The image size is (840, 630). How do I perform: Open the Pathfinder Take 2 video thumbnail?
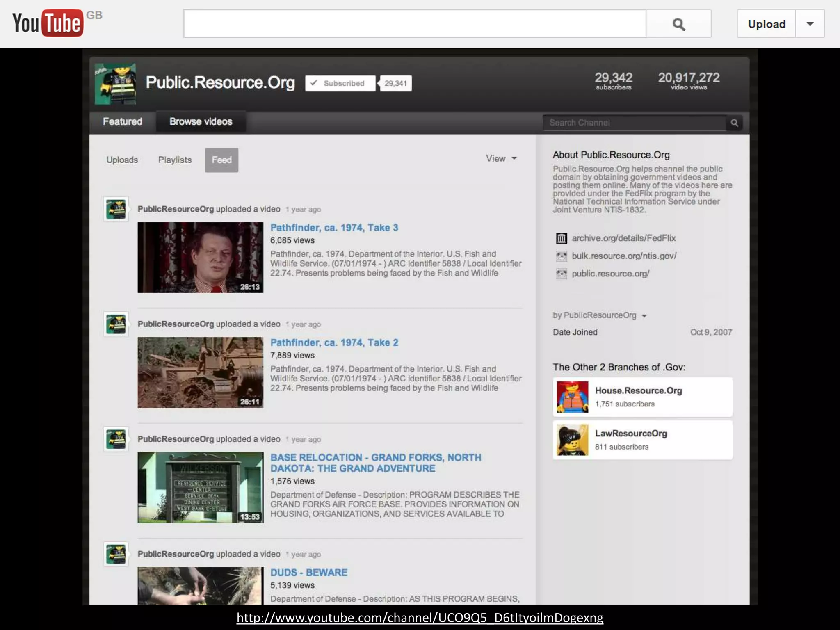200,372
